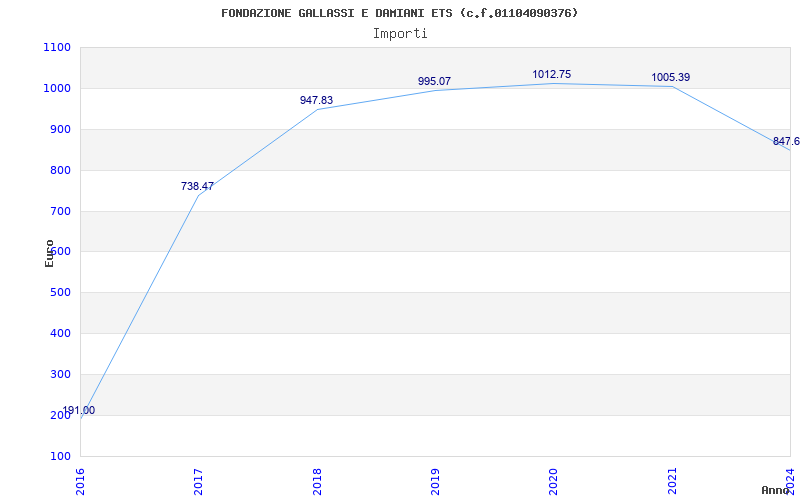The width and height of the screenshot is (800, 500).
Task: Click the 2016 x-axis label
Action: click(80, 481)
